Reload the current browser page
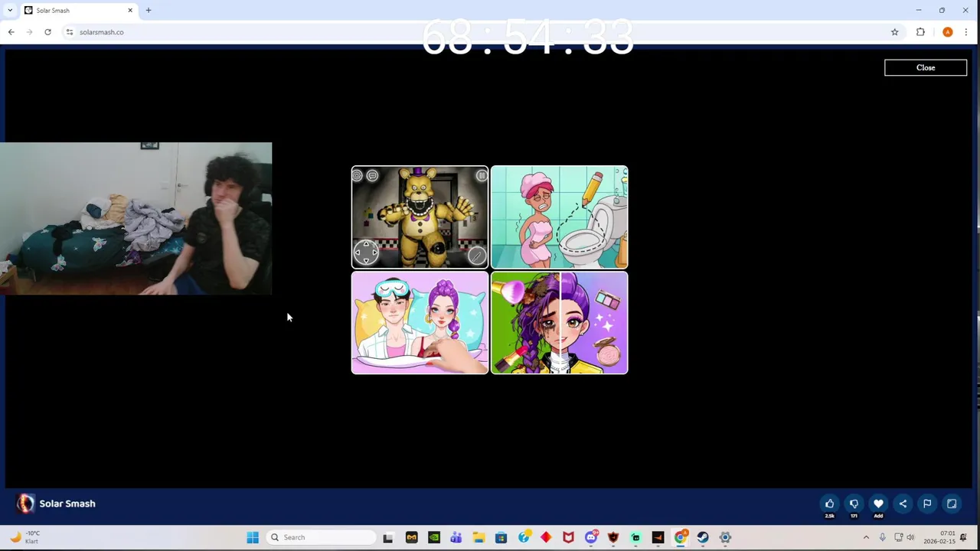This screenshot has height=551, width=980. pyautogui.click(x=47, y=32)
